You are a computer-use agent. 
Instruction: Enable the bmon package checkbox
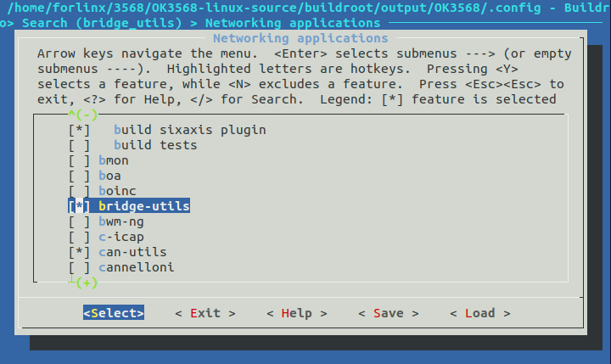pos(79,160)
